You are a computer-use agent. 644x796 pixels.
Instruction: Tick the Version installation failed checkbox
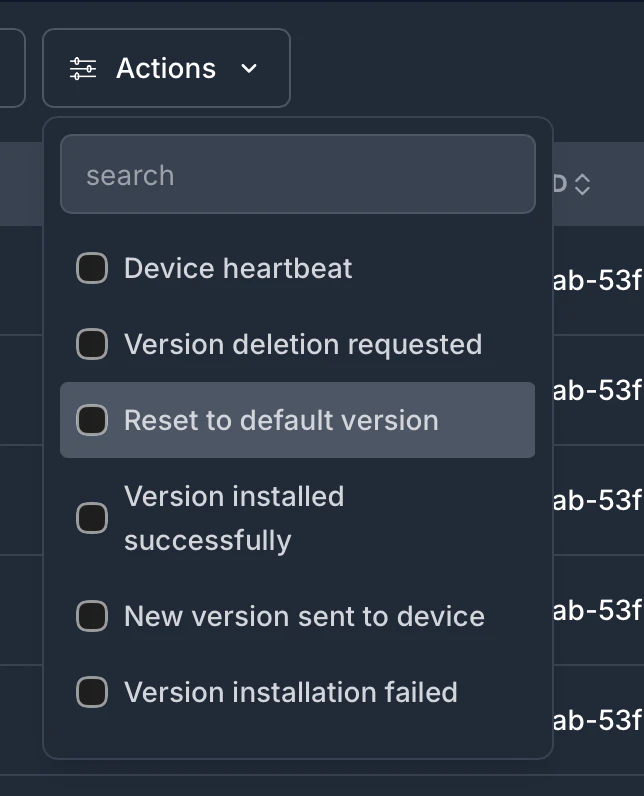92,692
